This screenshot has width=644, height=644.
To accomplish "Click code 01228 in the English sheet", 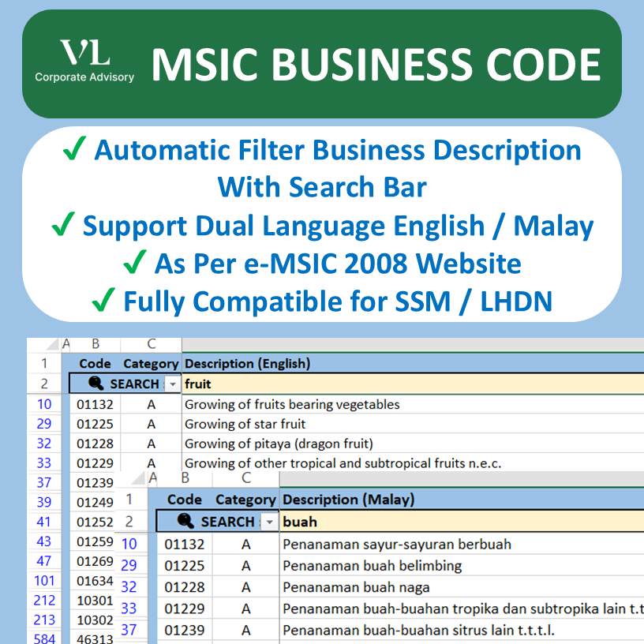I will click(95, 444).
